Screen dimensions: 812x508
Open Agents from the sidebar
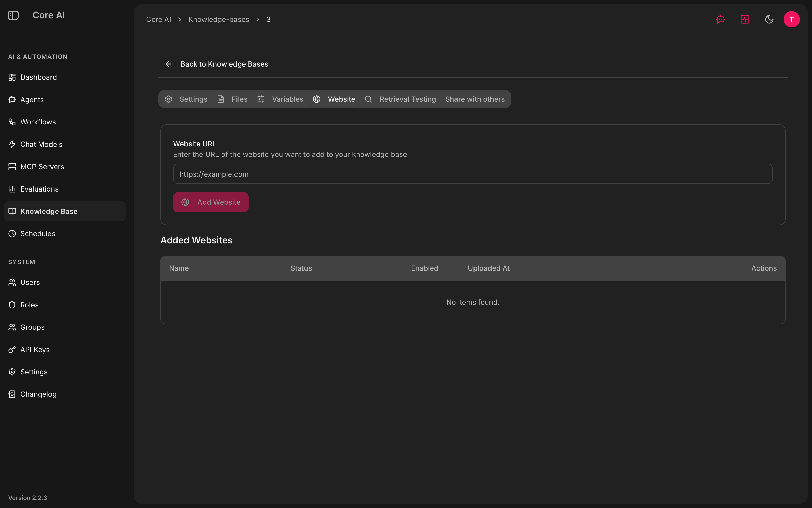coord(65,100)
